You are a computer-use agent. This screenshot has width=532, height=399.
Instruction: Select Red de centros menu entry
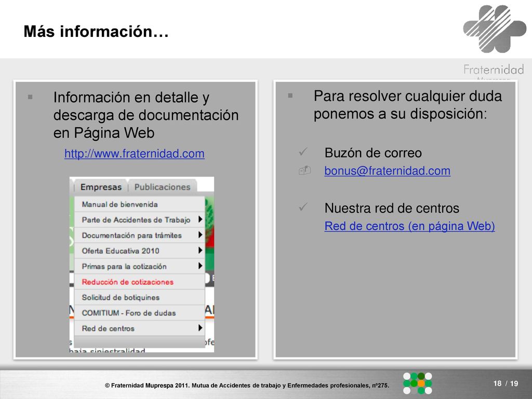point(139,328)
